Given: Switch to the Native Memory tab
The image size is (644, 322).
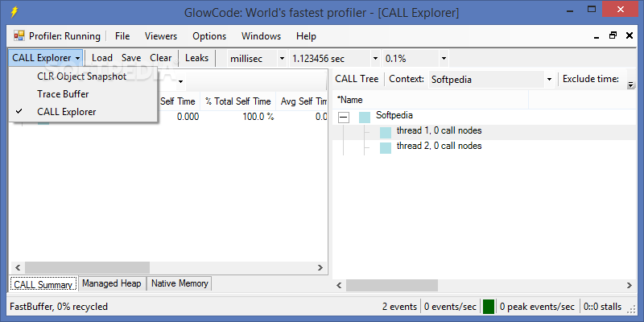Looking at the screenshot, I should tap(180, 283).
